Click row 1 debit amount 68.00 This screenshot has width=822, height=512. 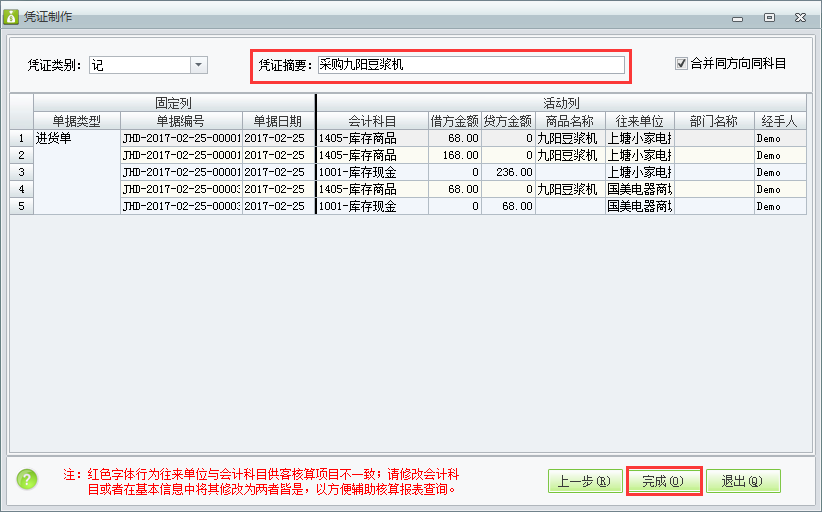(455, 138)
